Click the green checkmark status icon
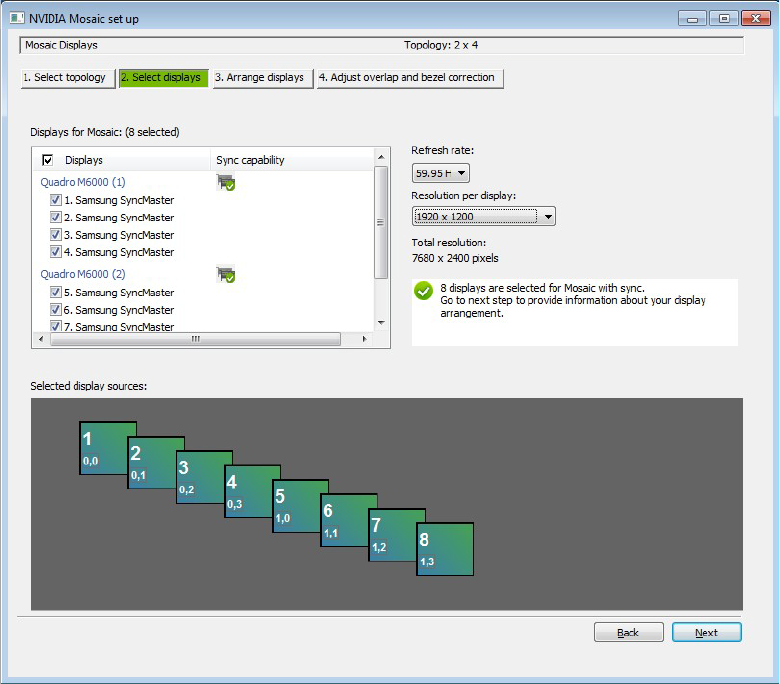Image resolution: width=780 pixels, height=684 pixels. [423, 291]
